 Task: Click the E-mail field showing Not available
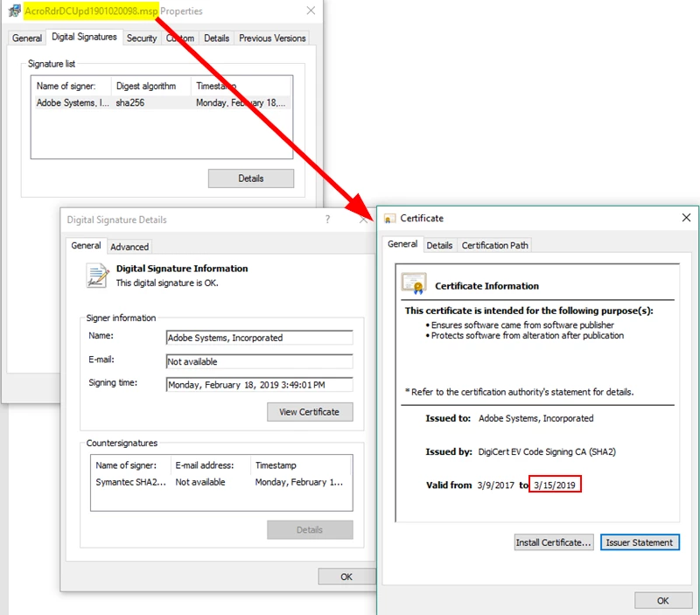[x=259, y=361]
